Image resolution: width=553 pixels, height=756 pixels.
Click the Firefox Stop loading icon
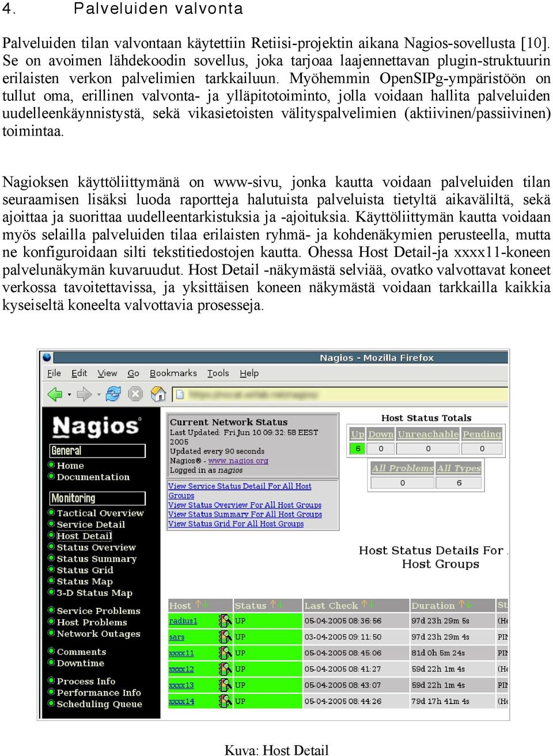click(x=135, y=394)
